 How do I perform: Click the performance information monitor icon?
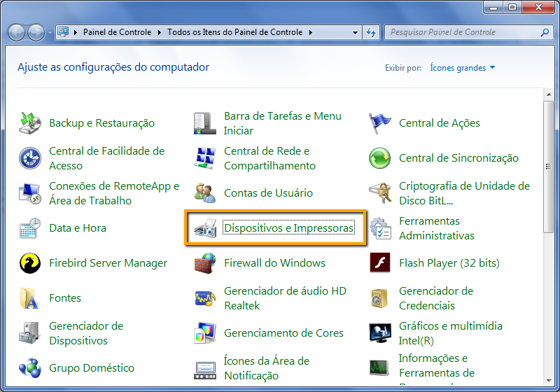(x=379, y=368)
